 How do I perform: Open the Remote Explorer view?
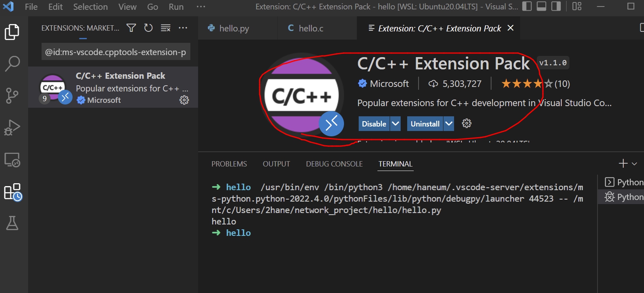[12, 160]
